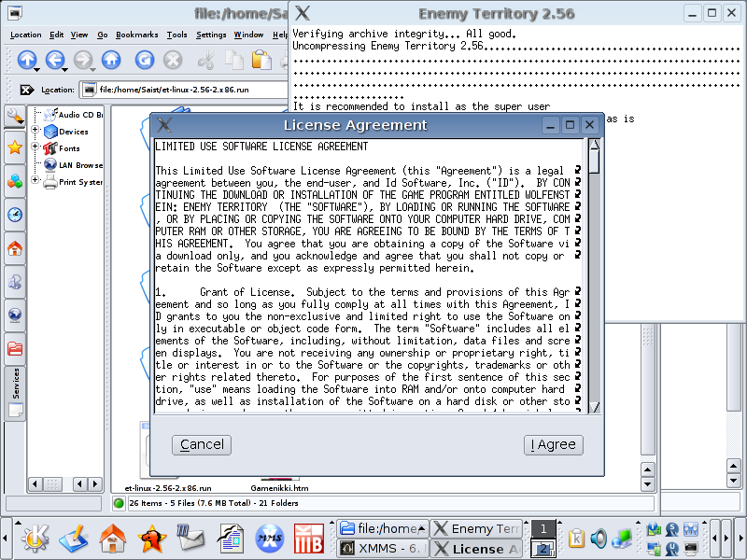Click the Location URL input field
Viewport: 747px width, 560px height.
[x=187, y=91]
